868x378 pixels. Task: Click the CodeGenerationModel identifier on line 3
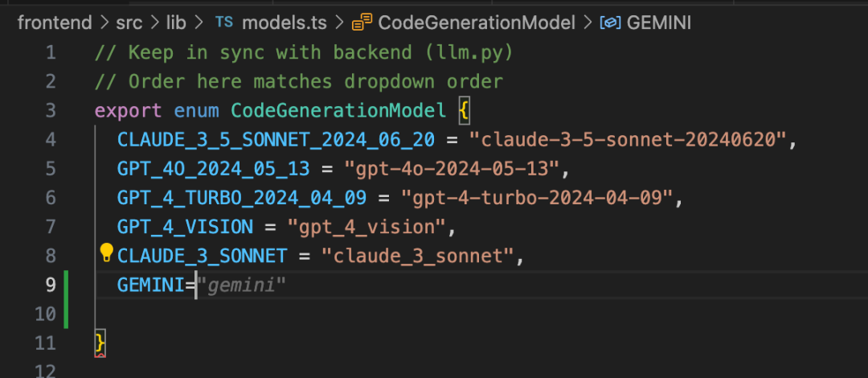(x=338, y=110)
